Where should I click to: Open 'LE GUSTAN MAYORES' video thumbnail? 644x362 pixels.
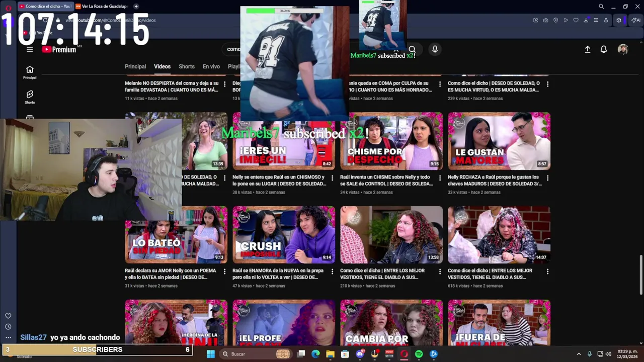coord(499,141)
